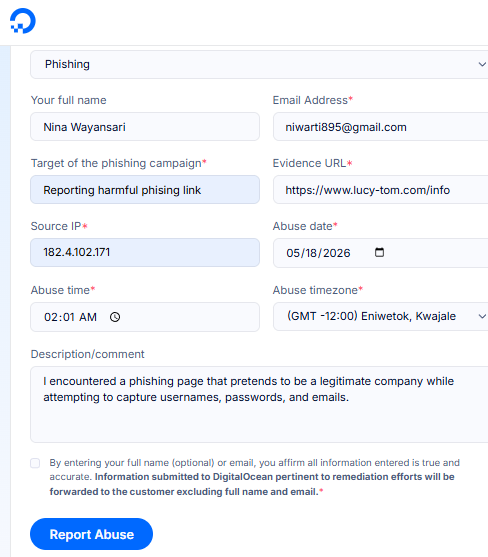The height and width of the screenshot is (557, 488).
Task: Expand the Phishing abuse type dropdown chevron
Action: pos(482,64)
